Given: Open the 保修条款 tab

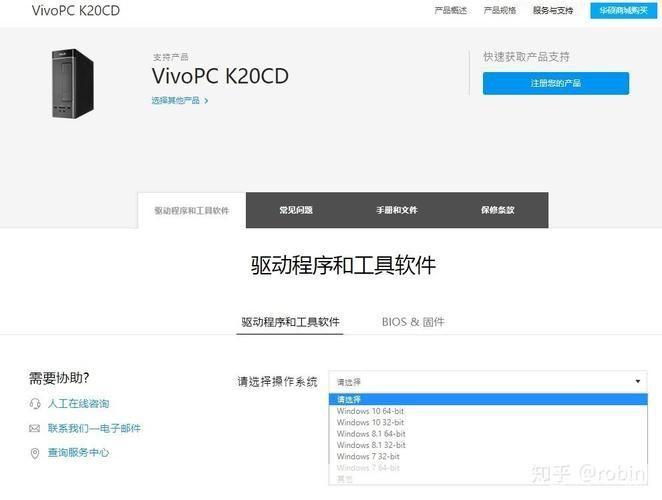Looking at the screenshot, I should [497, 210].
